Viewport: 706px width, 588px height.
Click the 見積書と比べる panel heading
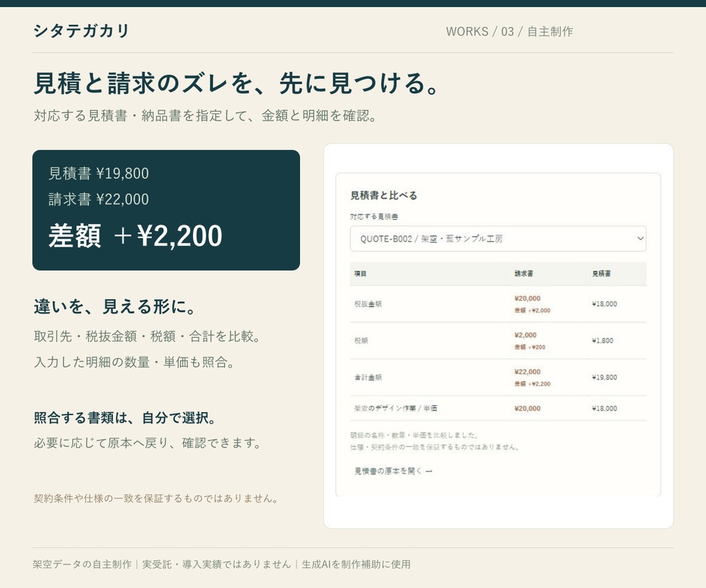(383, 195)
